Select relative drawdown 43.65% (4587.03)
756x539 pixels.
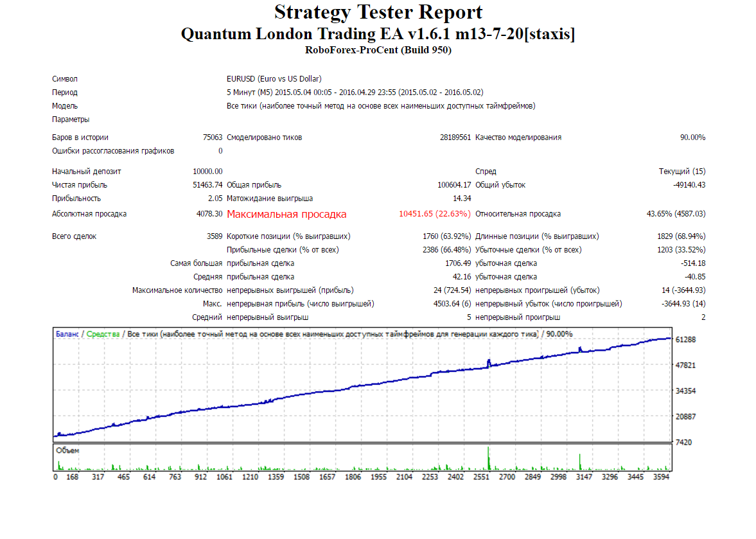click(x=676, y=214)
